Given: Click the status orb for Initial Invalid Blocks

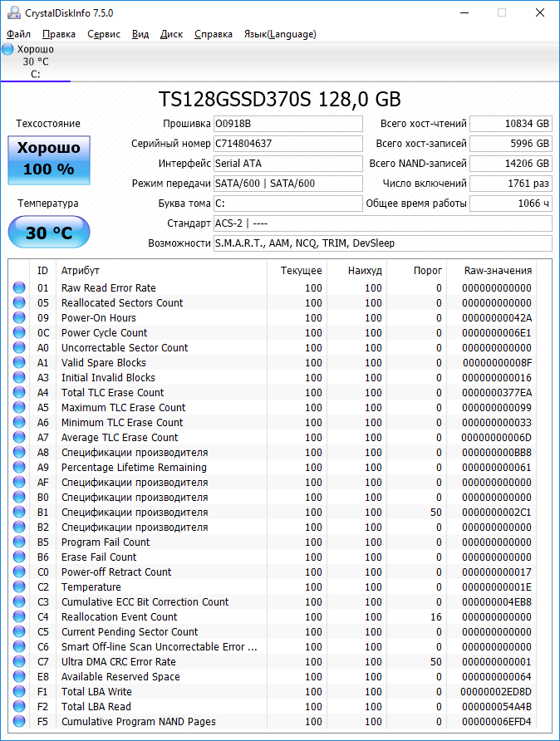Looking at the screenshot, I should click(x=19, y=377).
